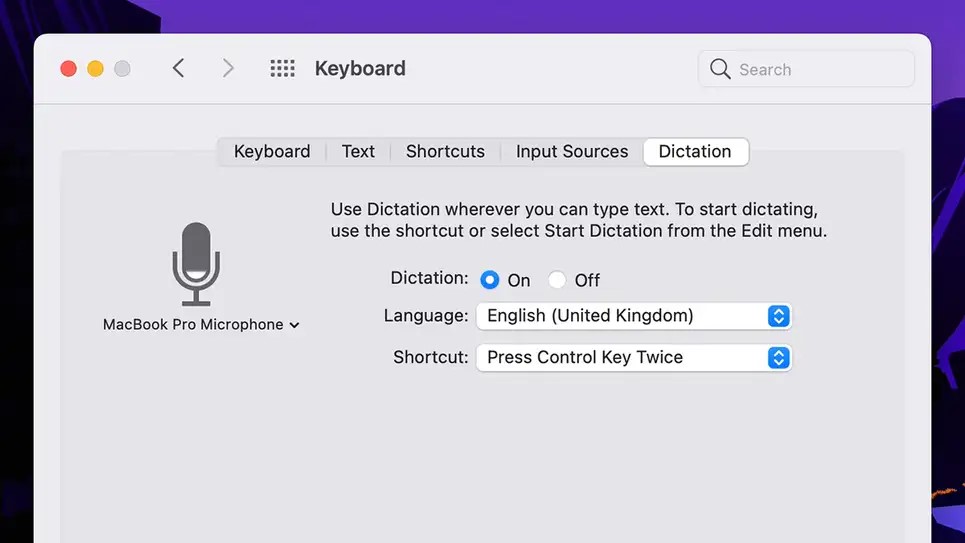Turn Dictation on with the On radio
This screenshot has height=543, width=965.
click(x=490, y=280)
